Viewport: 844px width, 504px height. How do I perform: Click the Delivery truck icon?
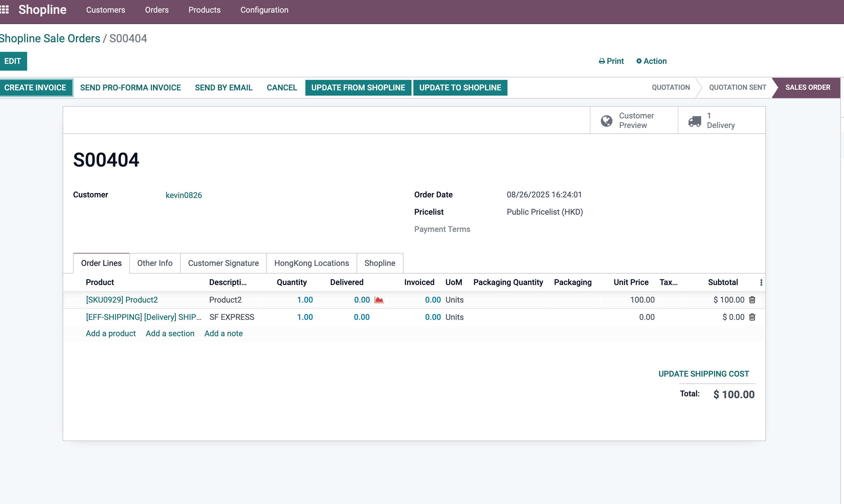point(694,121)
